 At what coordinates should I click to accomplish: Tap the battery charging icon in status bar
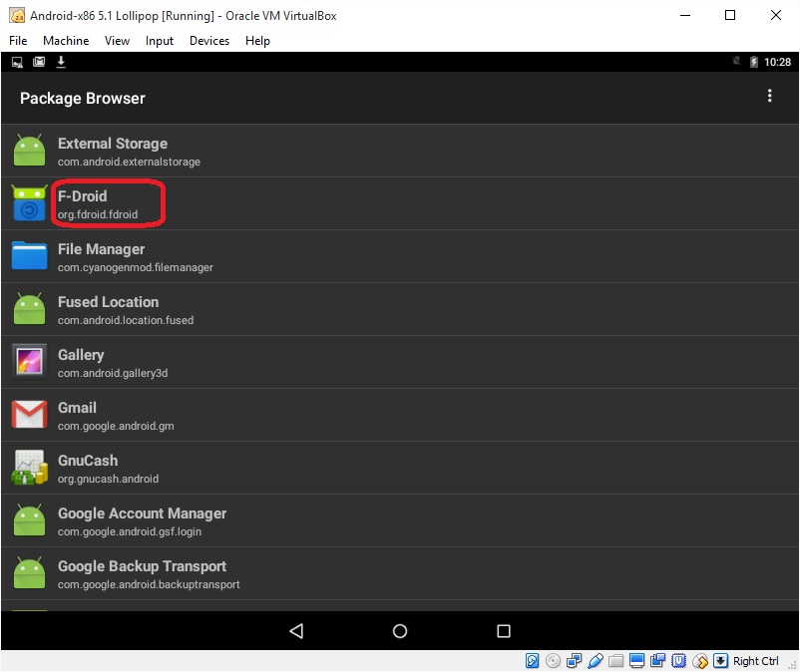tap(753, 62)
